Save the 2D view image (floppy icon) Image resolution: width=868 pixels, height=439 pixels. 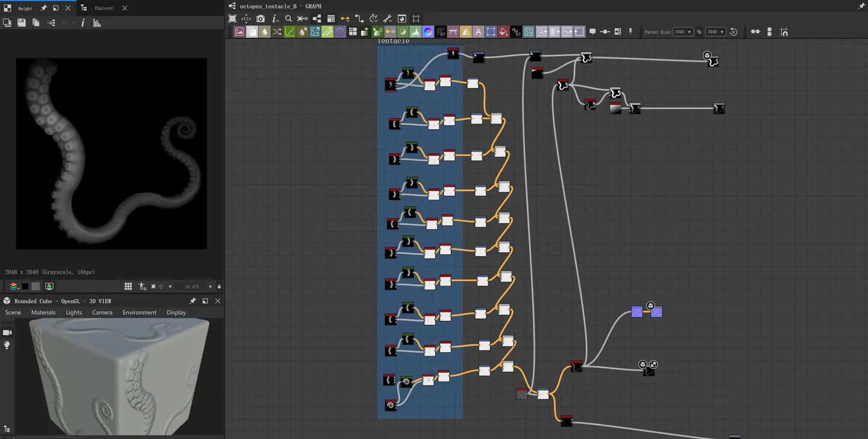(x=22, y=23)
